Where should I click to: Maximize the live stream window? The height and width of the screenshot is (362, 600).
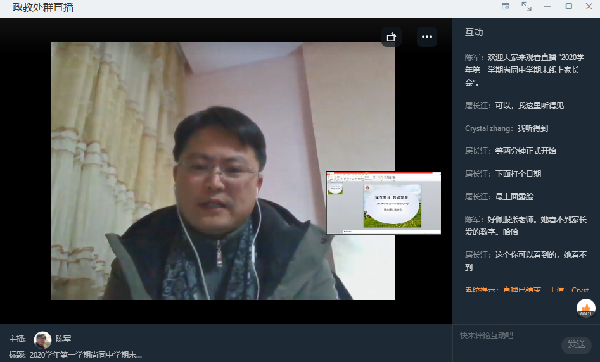[x=569, y=6]
